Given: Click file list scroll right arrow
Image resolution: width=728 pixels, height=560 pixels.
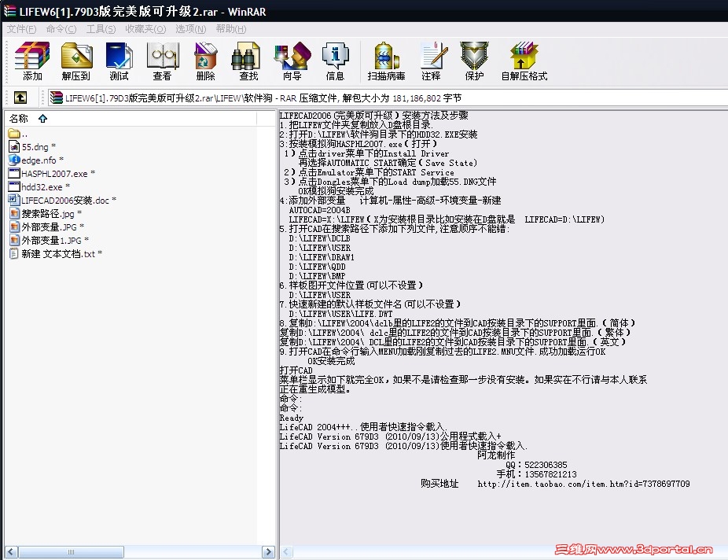Looking at the screenshot, I should [268, 551].
